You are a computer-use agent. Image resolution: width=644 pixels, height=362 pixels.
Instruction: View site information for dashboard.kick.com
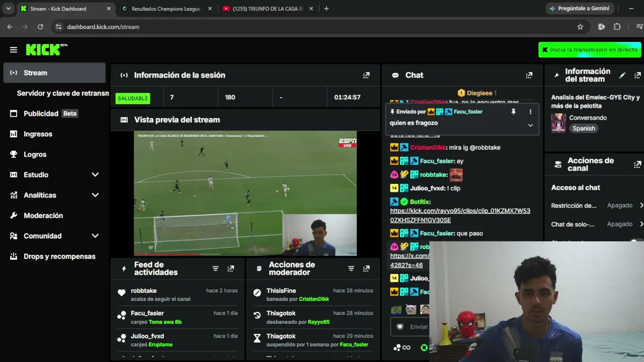tap(58, 27)
